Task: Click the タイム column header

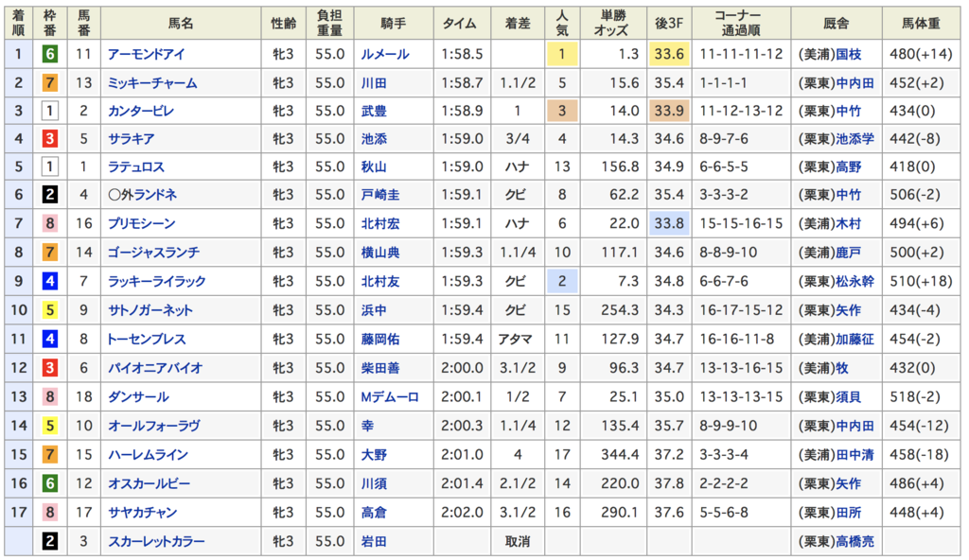Action: pos(462,24)
